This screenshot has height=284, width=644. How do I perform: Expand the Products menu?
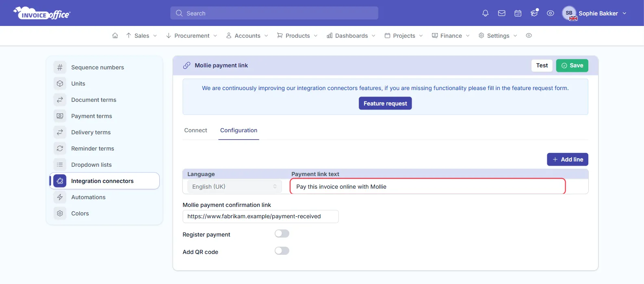pos(297,36)
